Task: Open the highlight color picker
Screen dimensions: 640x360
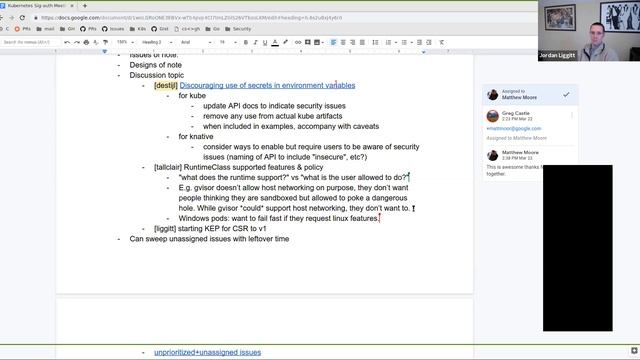Action: [285, 42]
